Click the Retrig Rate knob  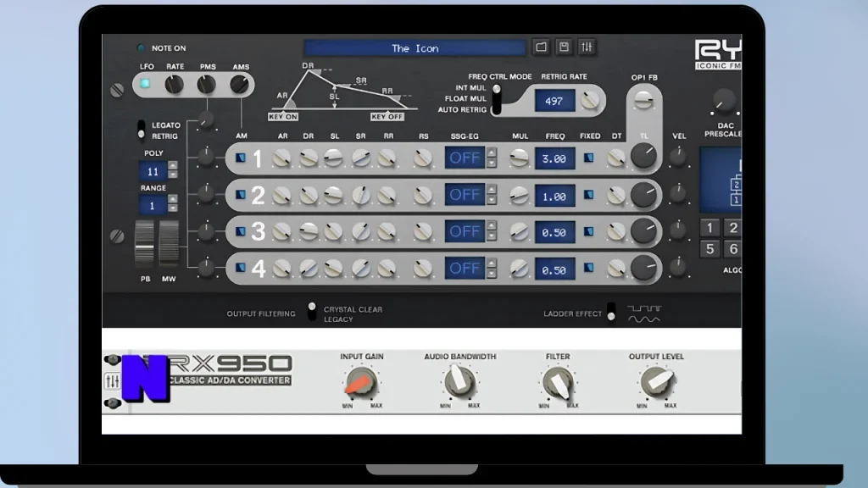(590, 100)
